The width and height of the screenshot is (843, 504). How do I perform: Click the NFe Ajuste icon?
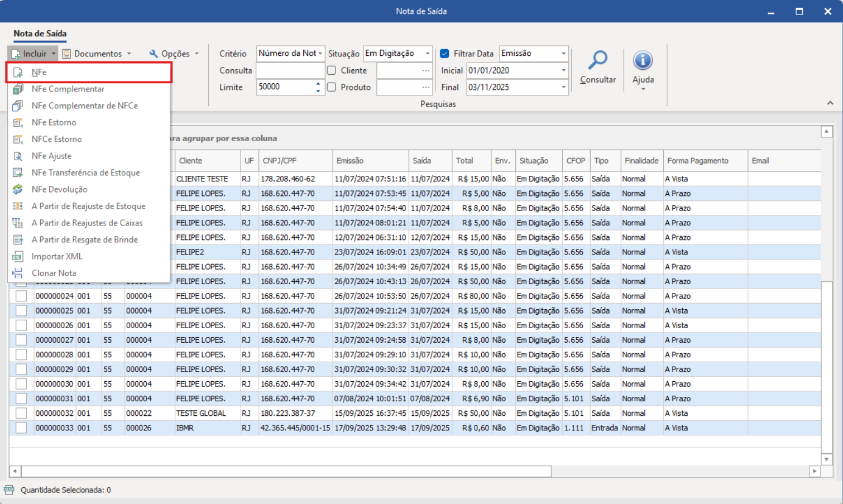[18, 156]
